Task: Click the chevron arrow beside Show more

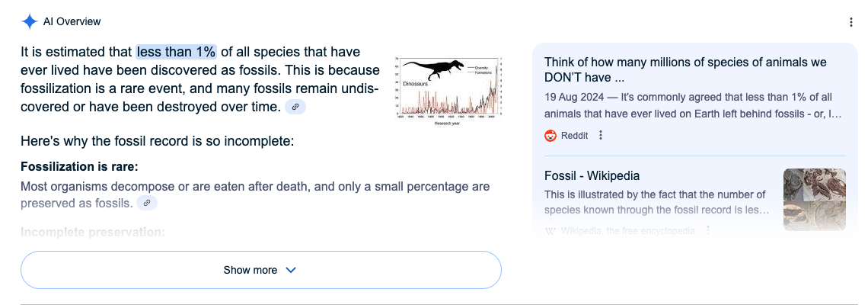Action: pyautogui.click(x=291, y=270)
